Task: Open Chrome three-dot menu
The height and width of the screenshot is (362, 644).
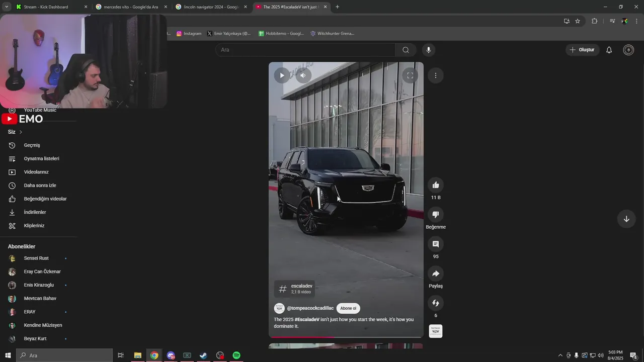Action: pos(637,21)
